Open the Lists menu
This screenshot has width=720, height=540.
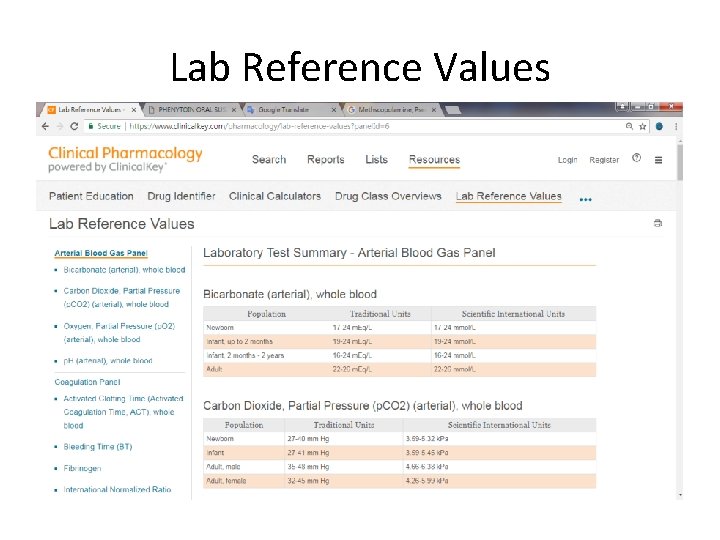[x=377, y=160]
